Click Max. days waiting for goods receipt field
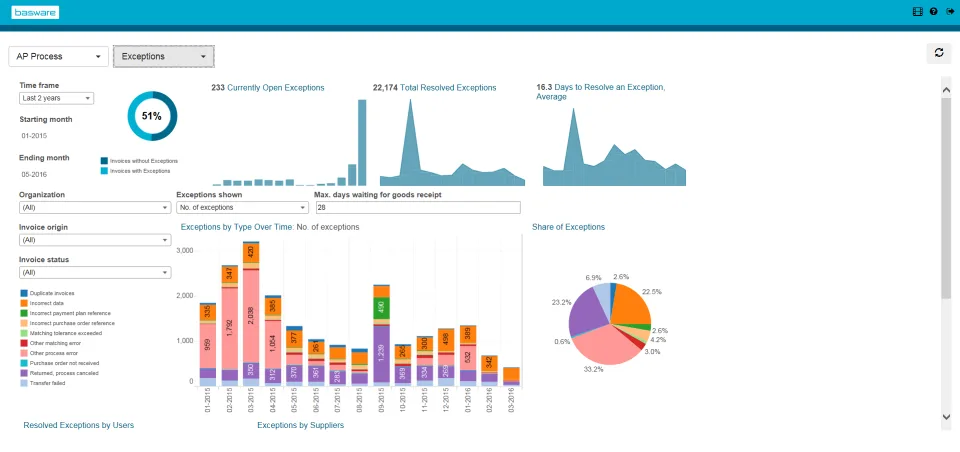 coord(418,208)
